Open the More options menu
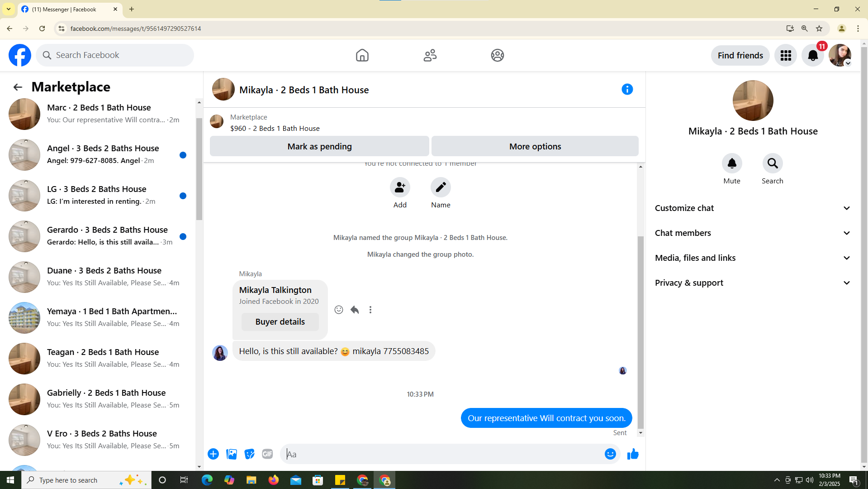 coord(535,146)
